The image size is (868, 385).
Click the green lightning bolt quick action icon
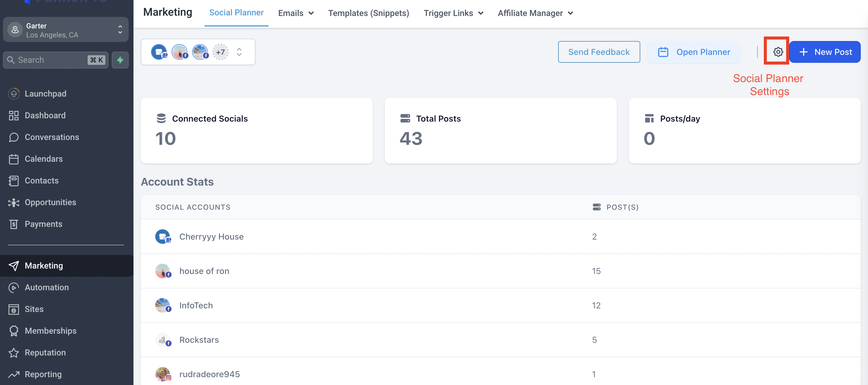point(120,60)
